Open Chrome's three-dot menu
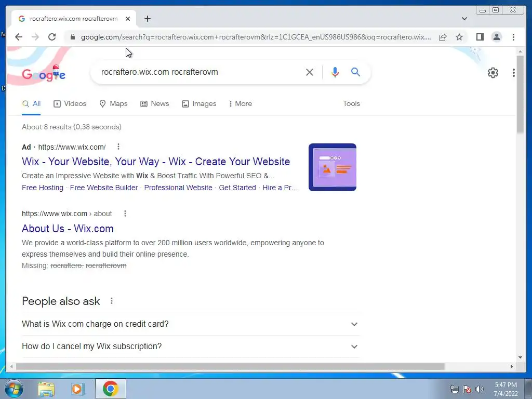 [x=513, y=37]
